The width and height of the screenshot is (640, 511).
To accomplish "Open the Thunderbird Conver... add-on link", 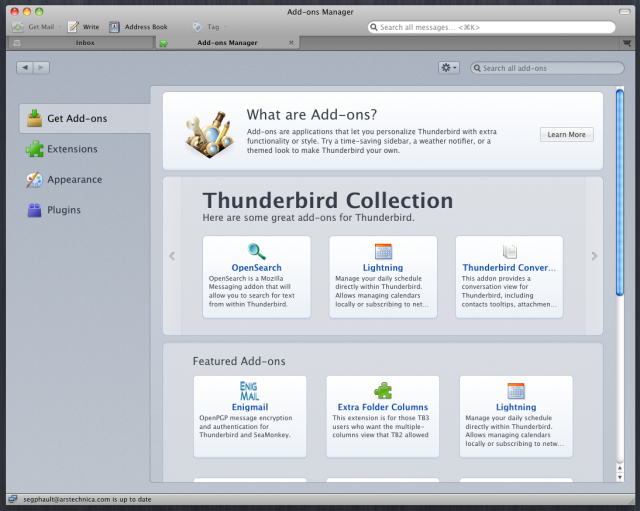I will coord(509,268).
